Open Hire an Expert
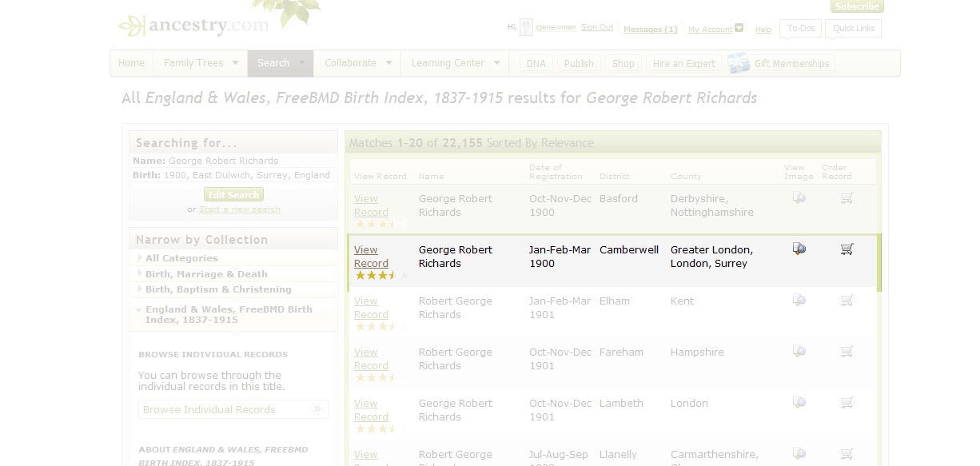The height and width of the screenshot is (466, 980). point(684,64)
